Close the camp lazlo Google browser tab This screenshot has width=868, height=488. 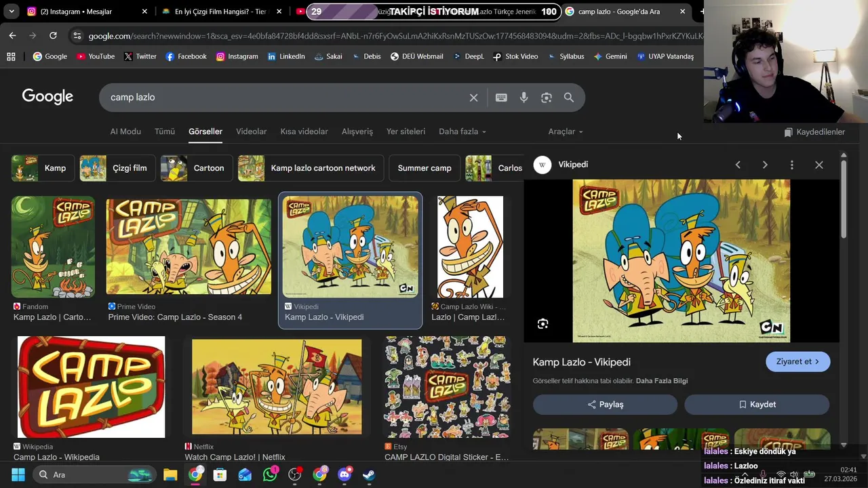pyautogui.click(x=682, y=12)
